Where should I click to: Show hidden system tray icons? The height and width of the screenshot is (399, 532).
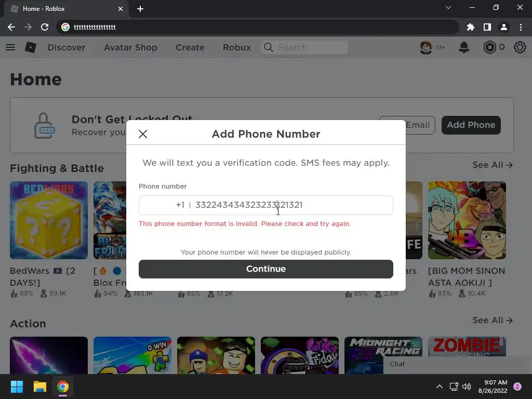pyautogui.click(x=440, y=387)
